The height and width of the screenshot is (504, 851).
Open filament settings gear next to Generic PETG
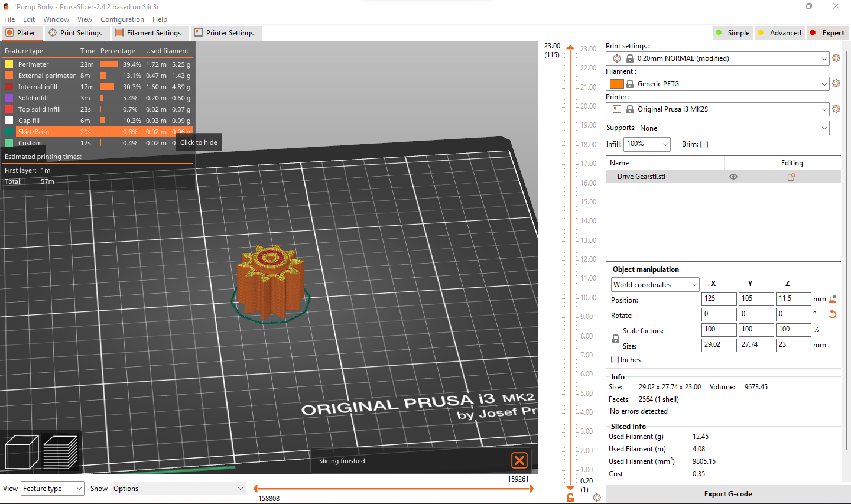coord(836,84)
